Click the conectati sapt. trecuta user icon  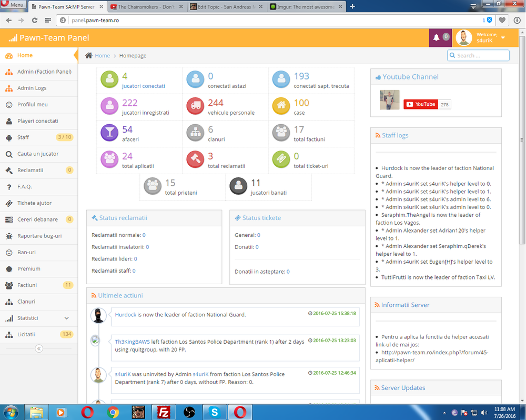[x=281, y=79]
